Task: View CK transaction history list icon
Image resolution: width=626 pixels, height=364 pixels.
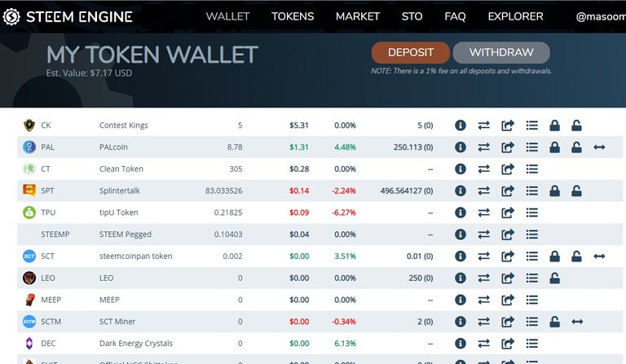Action: (531, 125)
